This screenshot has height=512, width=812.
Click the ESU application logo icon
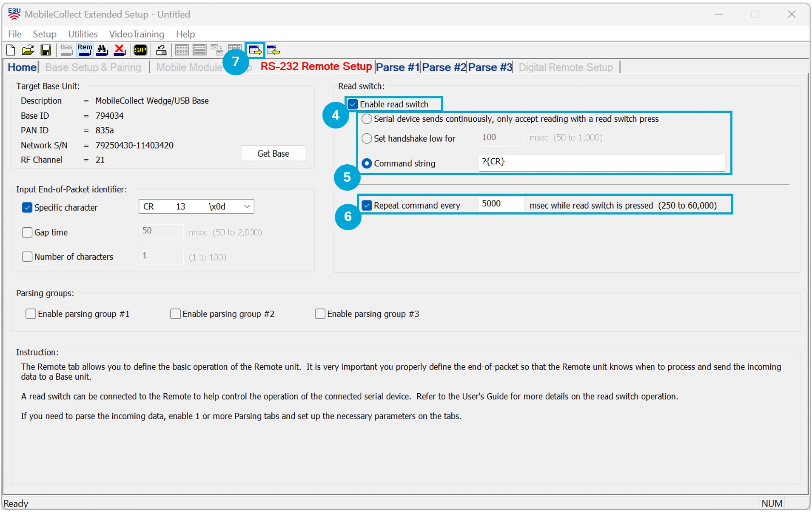coord(14,14)
